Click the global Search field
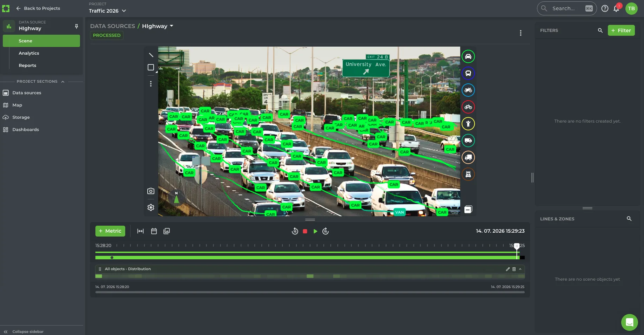The height and width of the screenshot is (335, 644). tap(567, 8)
